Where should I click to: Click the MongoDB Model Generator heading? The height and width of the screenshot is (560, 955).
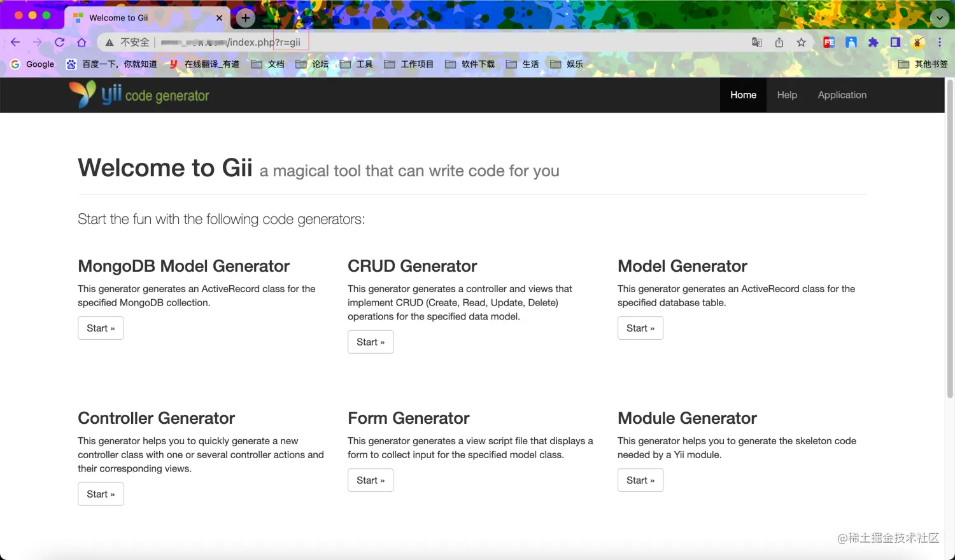[183, 266]
